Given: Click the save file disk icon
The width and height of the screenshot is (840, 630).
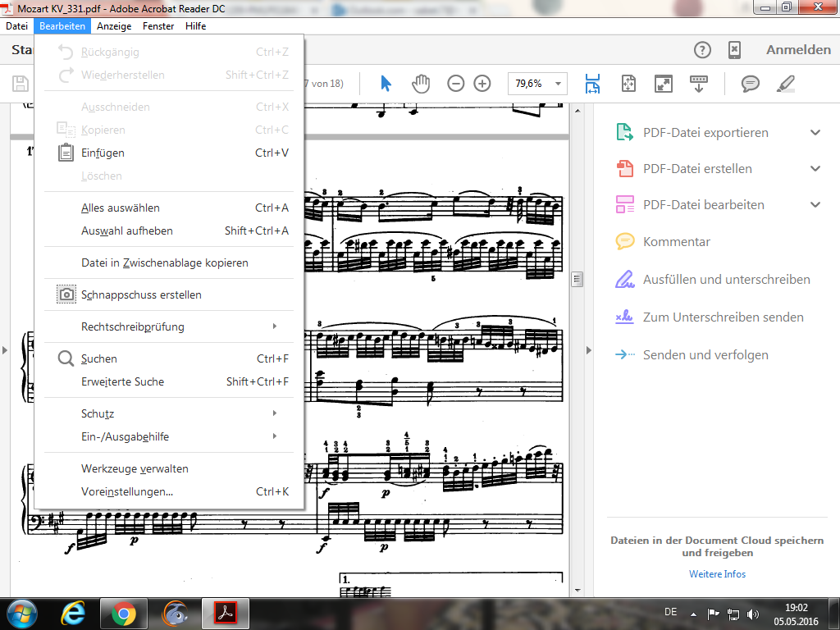Looking at the screenshot, I should coord(21,84).
